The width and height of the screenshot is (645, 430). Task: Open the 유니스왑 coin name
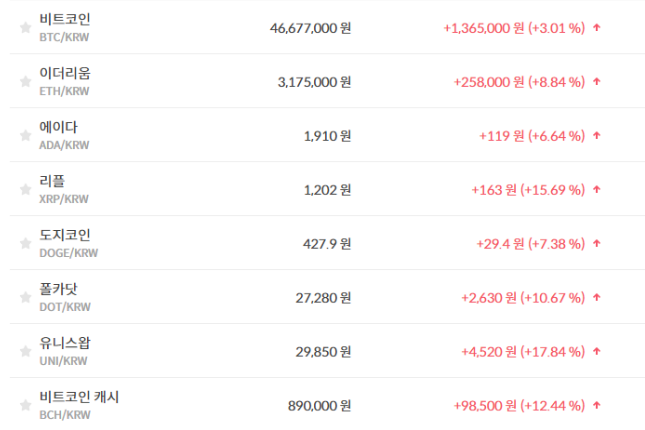point(65,344)
